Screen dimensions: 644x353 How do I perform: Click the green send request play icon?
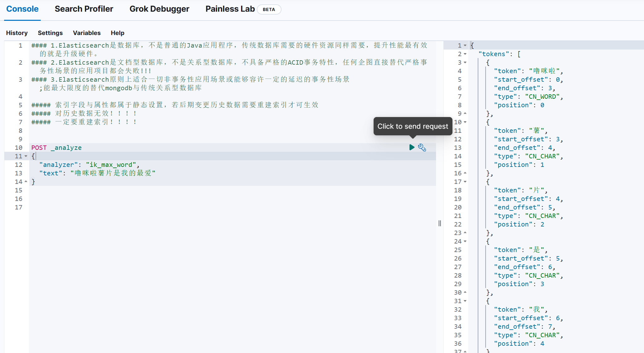[411, 147]
